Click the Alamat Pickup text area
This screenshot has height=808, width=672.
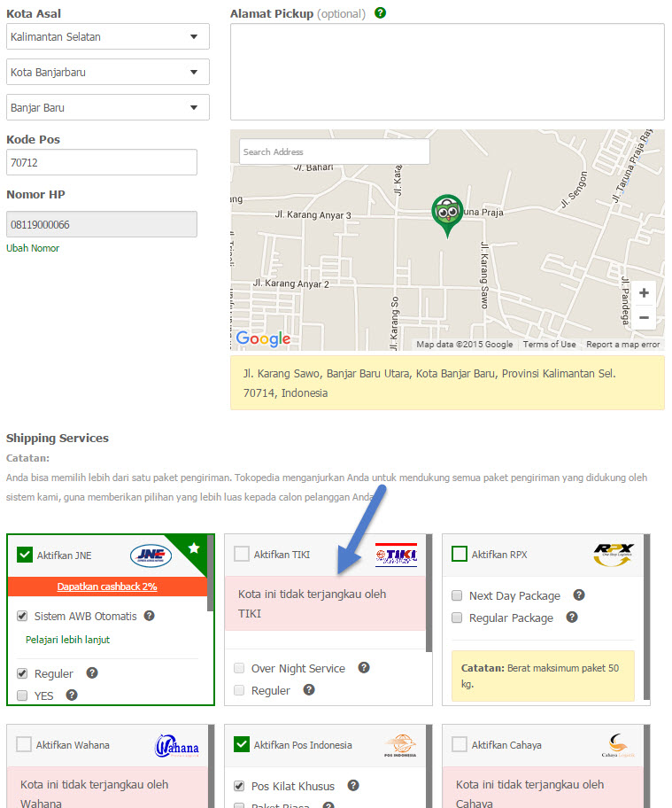(x=447, y=72)
